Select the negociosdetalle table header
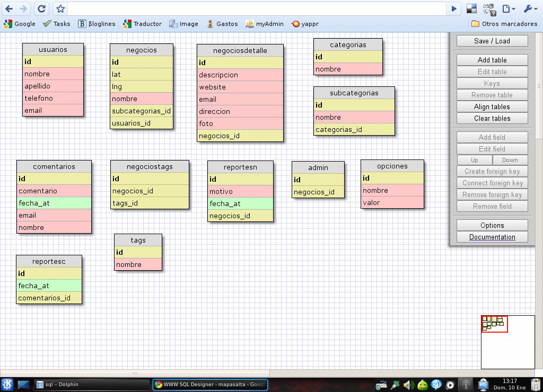 240,50
